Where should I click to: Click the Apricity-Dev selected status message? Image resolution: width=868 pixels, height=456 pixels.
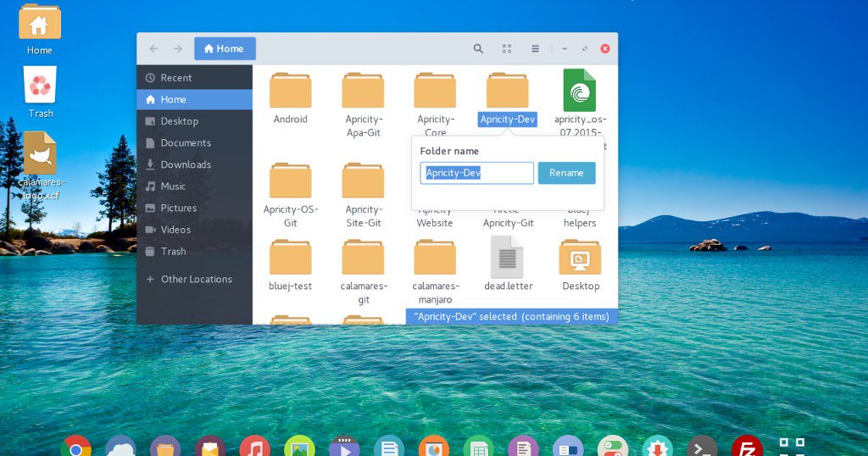coord(511,316)
